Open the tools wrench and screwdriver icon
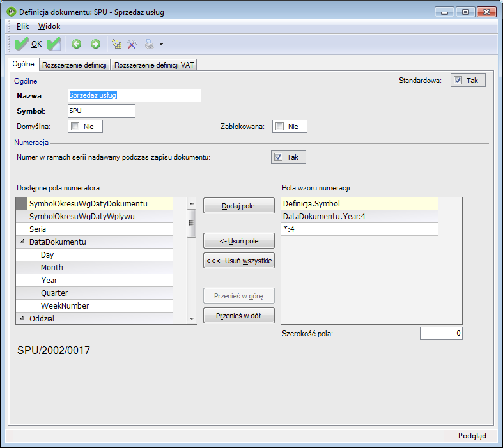 pyautogui.click(x=132, y=44)
